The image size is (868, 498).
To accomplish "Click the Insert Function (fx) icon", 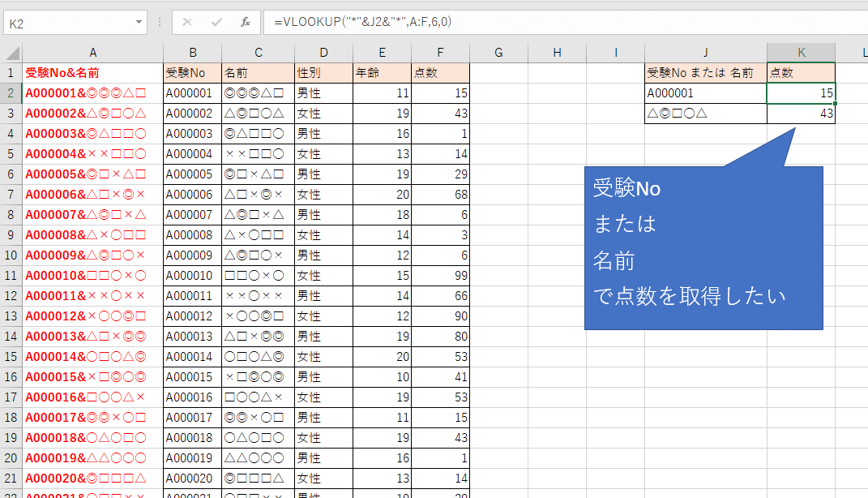I will tap(246, 22).
